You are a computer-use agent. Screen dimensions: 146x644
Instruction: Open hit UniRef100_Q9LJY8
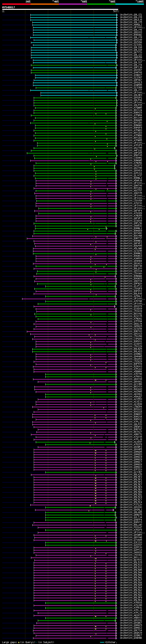[131, 17]
